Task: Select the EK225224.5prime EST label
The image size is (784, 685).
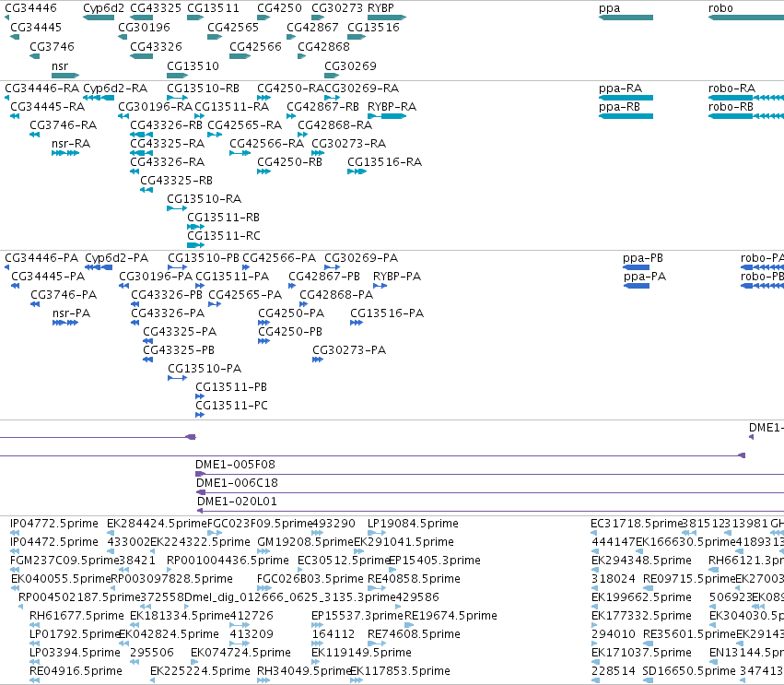Action: pyautogui.click(x=200, y=671)
